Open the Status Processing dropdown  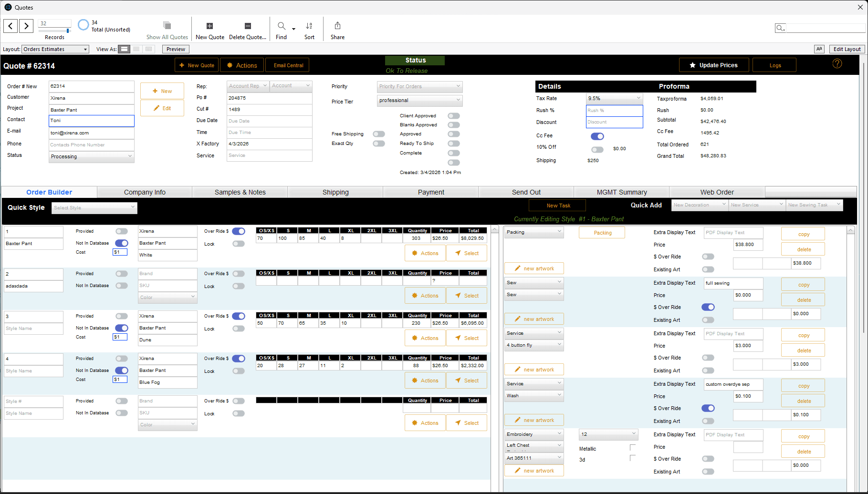[91, 156]
